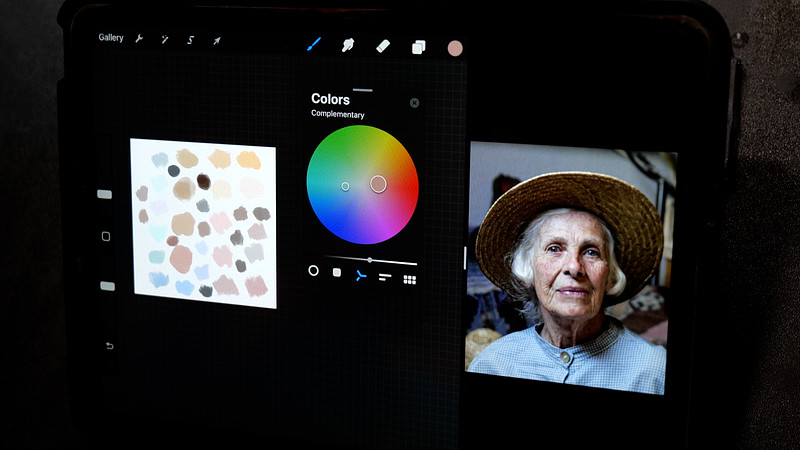Select the Eraser tool
Image resolution: width=800 pixels, height=450 pixels.
(383, 46)
